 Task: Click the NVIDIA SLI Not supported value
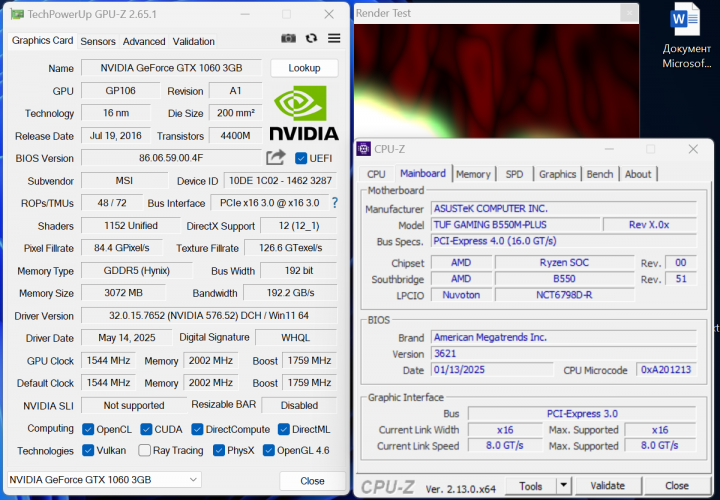tap(134, 405)
